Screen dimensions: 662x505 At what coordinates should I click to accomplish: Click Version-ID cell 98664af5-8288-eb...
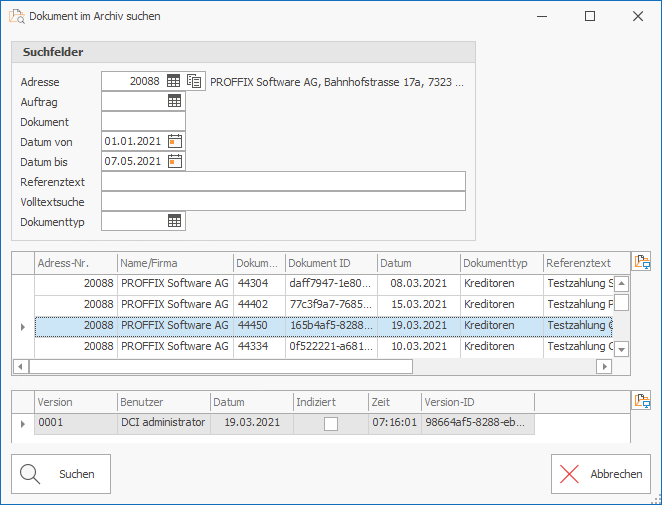478,423
